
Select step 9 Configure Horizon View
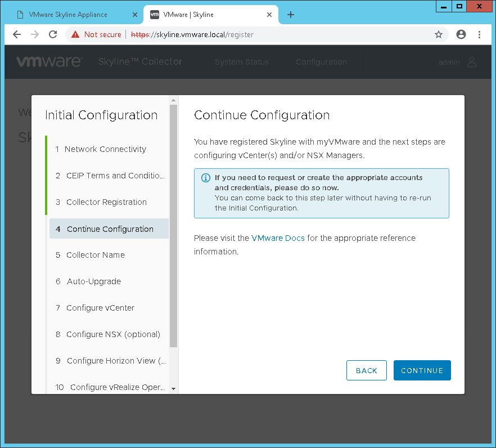pyautogui.click(x=108, y=361)
